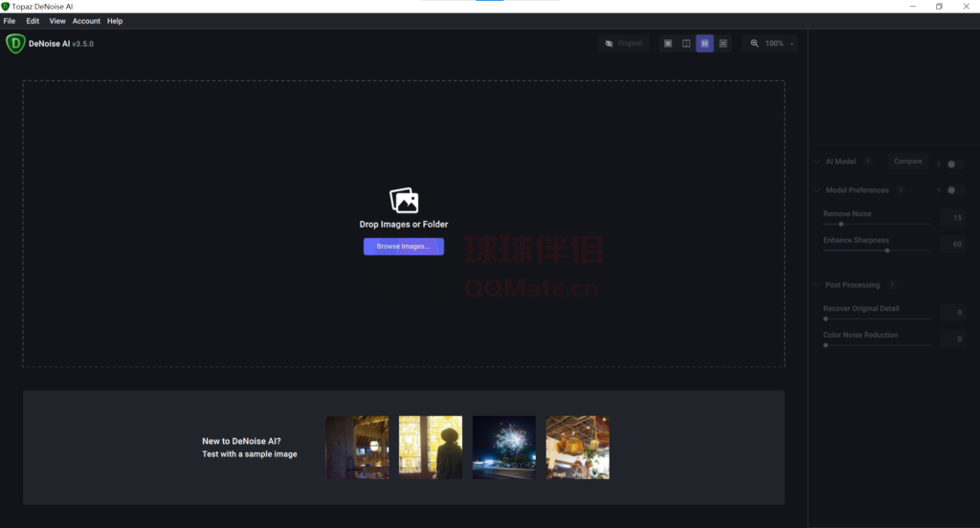Choose the comparison grid view icon

(723, 43)
